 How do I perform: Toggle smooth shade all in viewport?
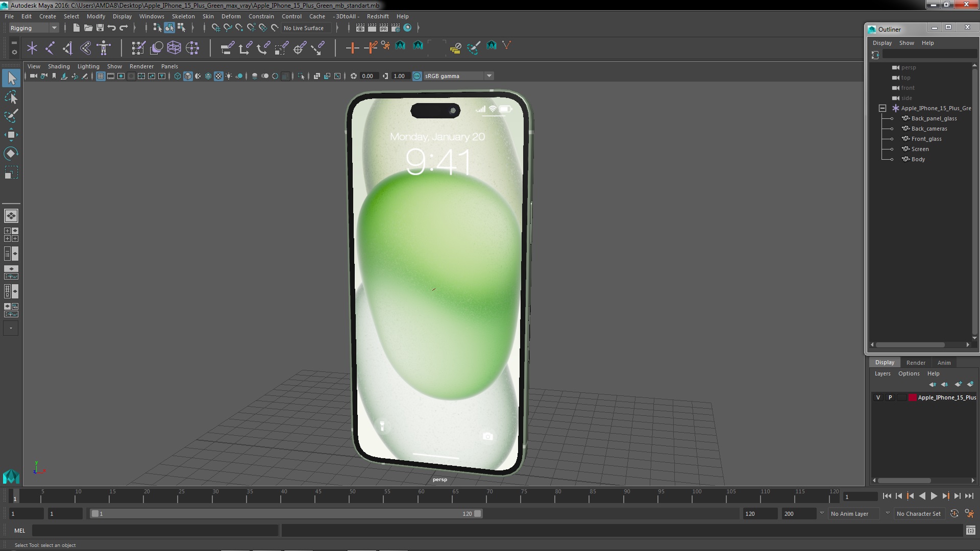pos(188,76)
